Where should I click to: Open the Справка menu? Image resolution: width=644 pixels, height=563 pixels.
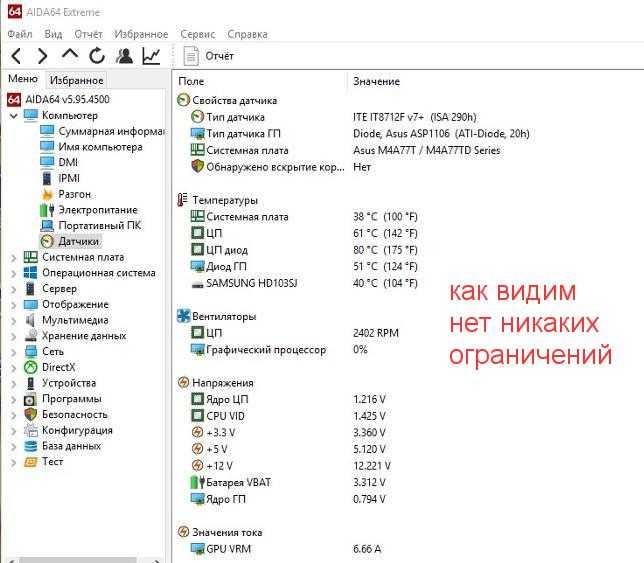[x=247, y=34]
